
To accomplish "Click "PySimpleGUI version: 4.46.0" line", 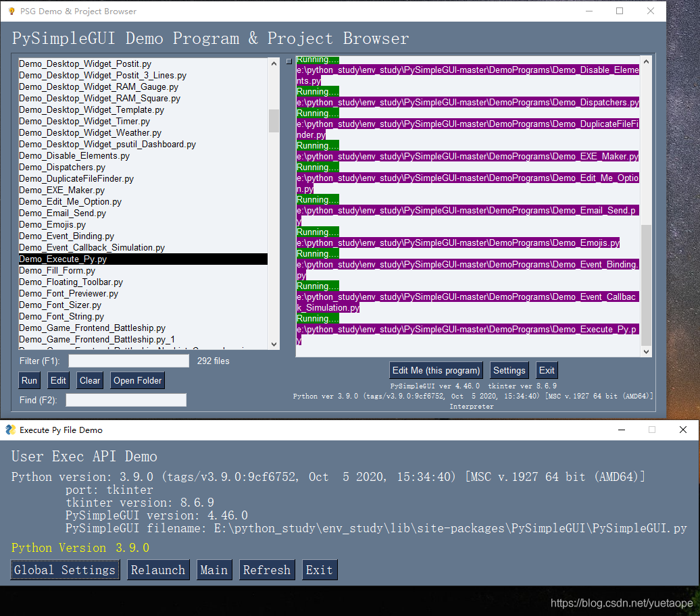I will click(x=157, y=515).
